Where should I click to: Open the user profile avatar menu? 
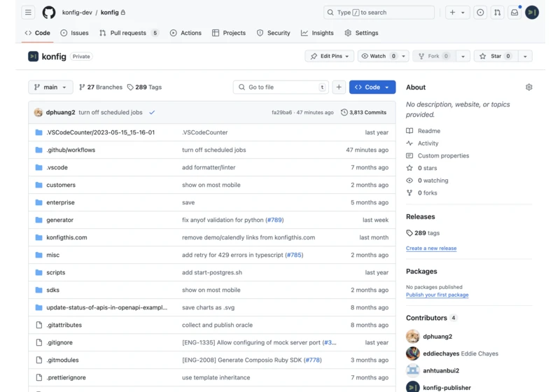532,13
